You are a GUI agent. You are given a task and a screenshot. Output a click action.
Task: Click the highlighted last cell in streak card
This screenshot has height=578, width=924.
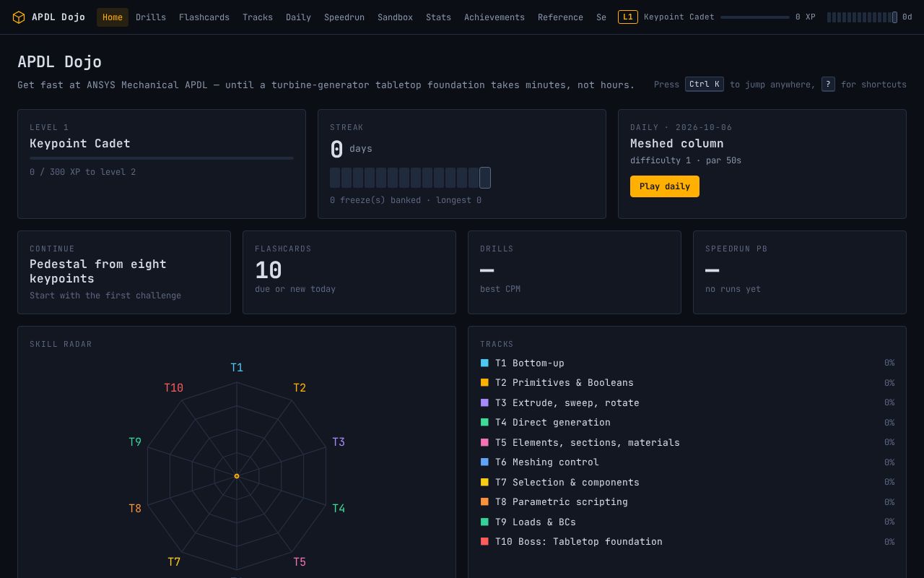(x=485, y=178)
